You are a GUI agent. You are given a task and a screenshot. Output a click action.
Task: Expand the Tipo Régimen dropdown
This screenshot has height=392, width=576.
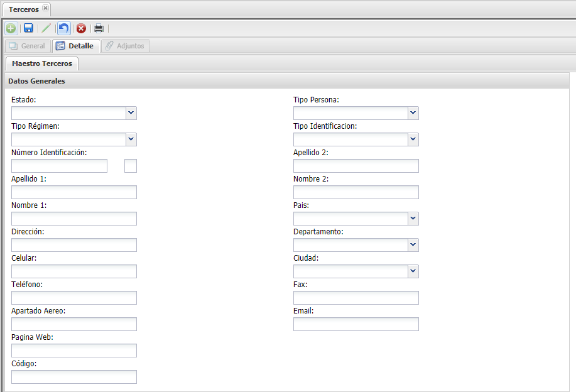[x=131, y=139]
